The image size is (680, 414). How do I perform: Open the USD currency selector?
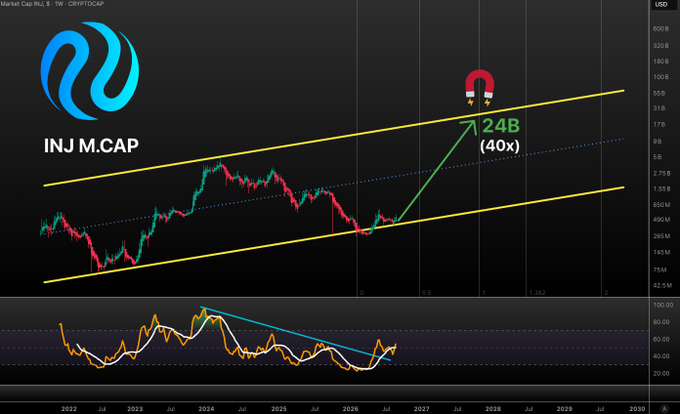(x=661, y=4)
